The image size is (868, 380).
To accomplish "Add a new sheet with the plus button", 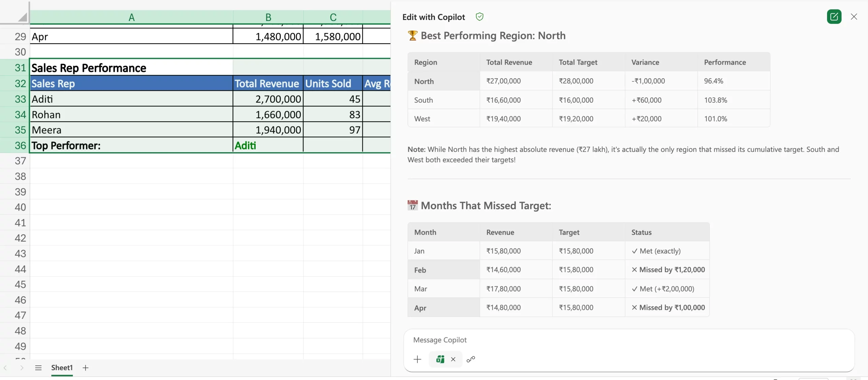I will click(x=85, y=368).
